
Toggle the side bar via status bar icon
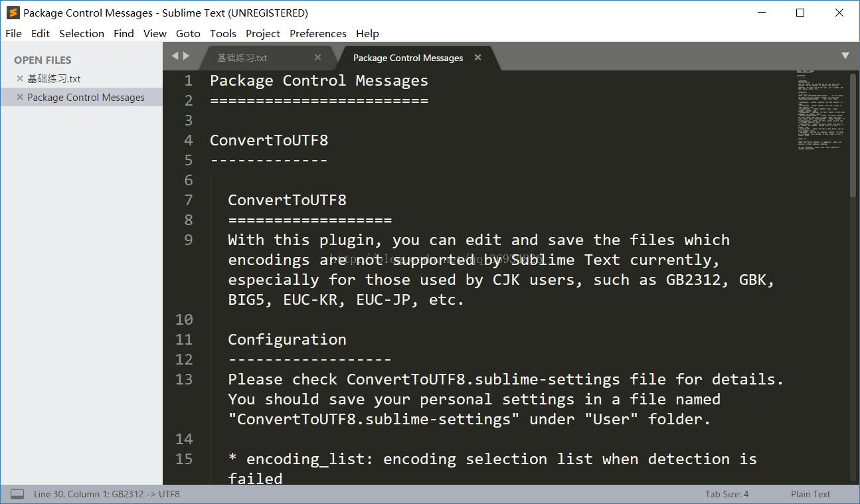[x=18, y=494]
